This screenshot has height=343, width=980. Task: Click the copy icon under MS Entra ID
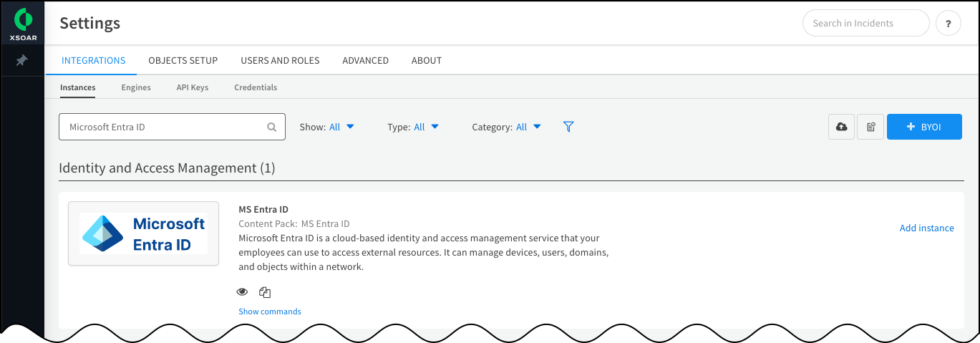[x=265, y=292]
